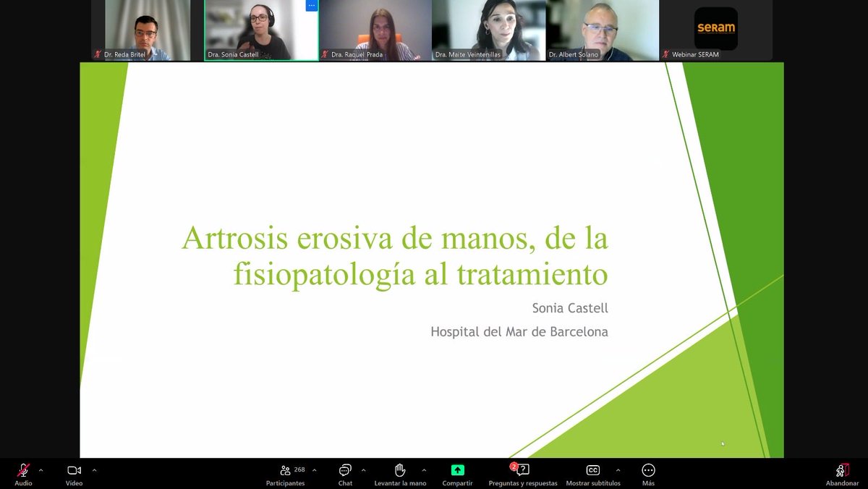The image size is (868, 489).
Task: Click the Hospital del Mar de Barcelona text
Action: pos(519,332)
